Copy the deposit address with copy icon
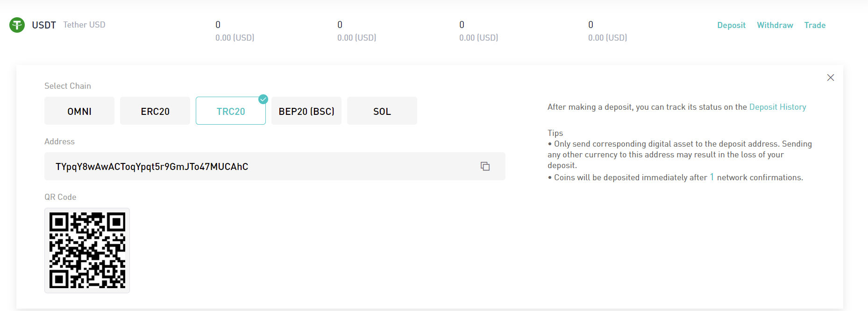Viewport: 868px width, 311px height. (x=485, y=166)
